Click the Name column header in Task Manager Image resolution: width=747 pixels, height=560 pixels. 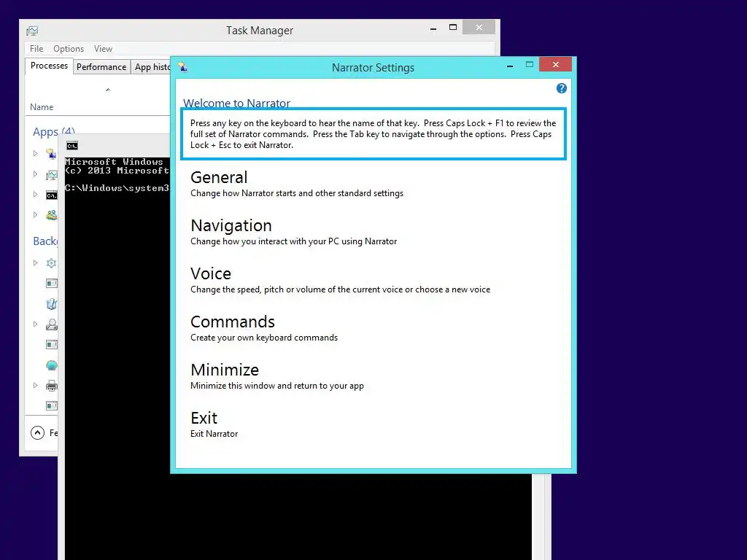(x=42, y=107)
